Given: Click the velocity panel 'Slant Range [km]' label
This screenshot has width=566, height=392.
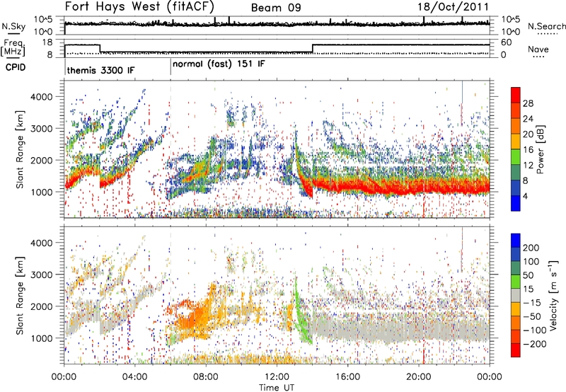Looking at the screenshot, I should (x=20, y=295).
